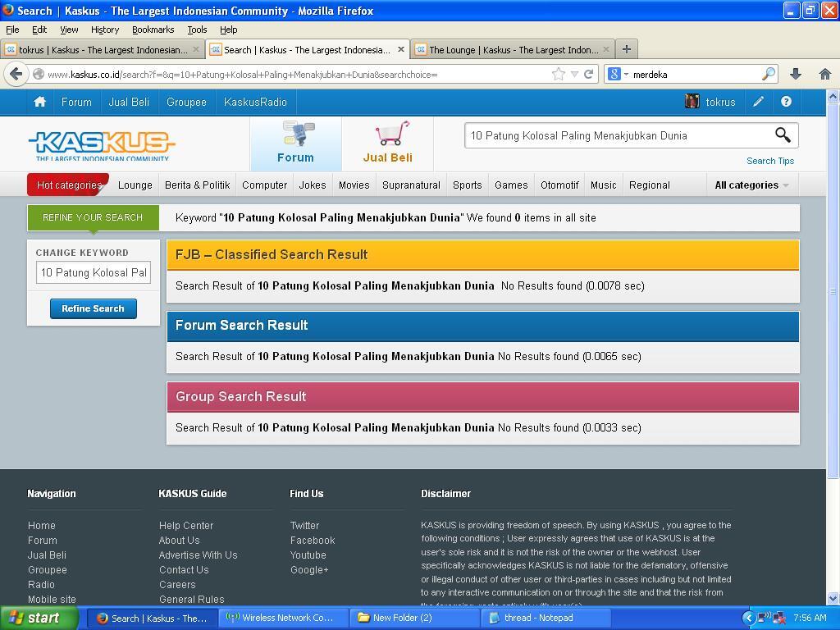840x630 pixels.
Task: Close The Lounge | Kaskus tab
Action: click(606, 49)
